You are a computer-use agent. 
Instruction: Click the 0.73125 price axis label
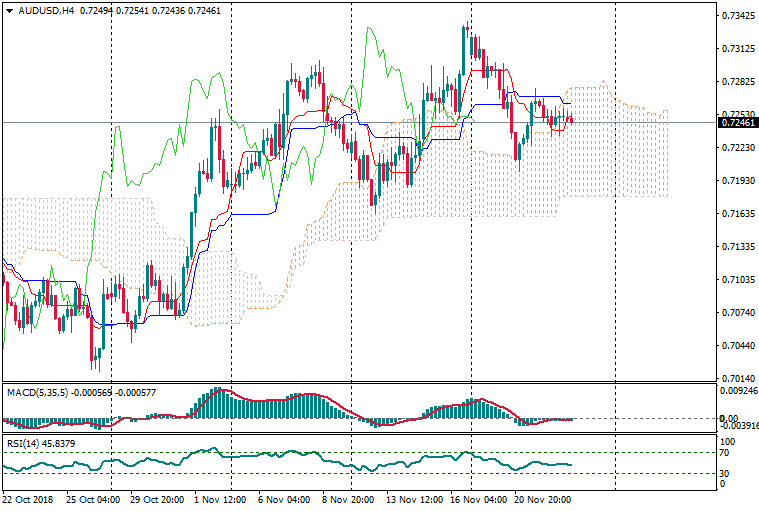tap(737, 49)
